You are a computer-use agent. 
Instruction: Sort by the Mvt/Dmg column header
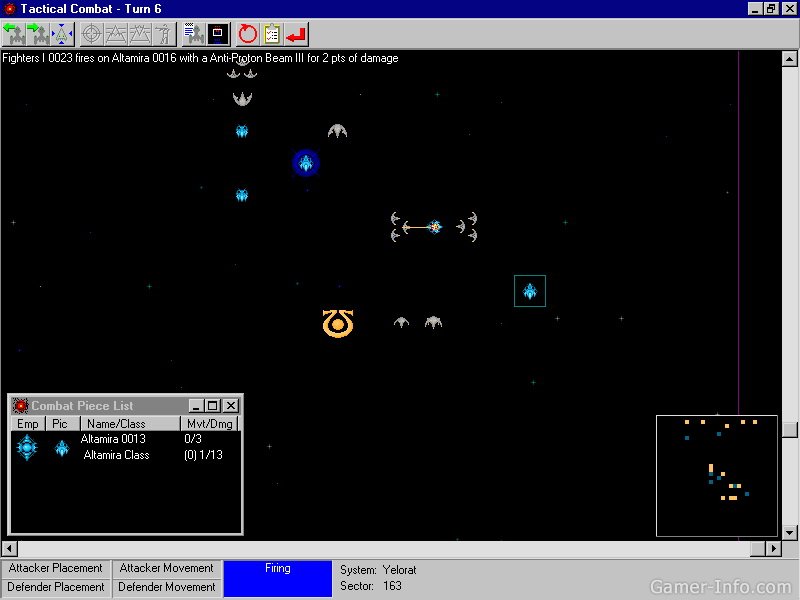pyautogui.click(x=210, y=423)
